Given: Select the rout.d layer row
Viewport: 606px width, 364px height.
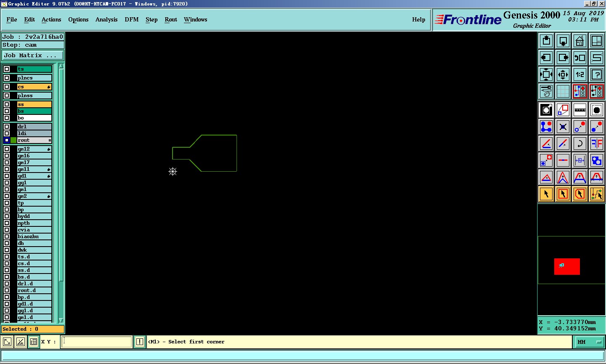Looking at the screenshot, I should (34, 290).
